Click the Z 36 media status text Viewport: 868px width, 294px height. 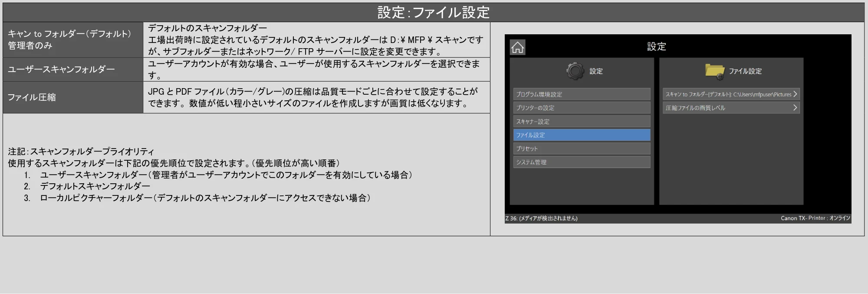coord(541,218)
